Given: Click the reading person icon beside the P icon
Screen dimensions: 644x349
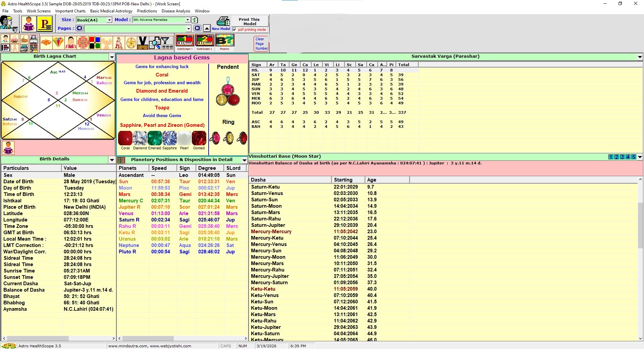Looking at the screenshot, I should pyautogui.click(x=29, y=24).
